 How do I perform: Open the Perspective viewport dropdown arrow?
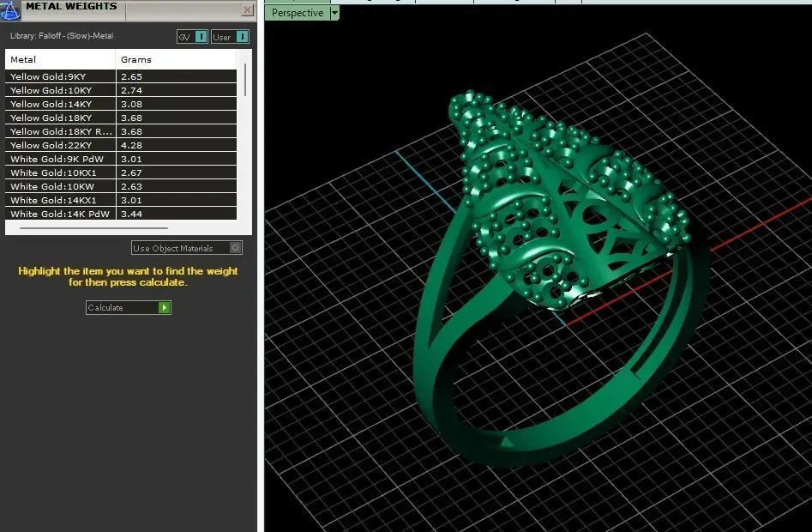pos(334,13)
